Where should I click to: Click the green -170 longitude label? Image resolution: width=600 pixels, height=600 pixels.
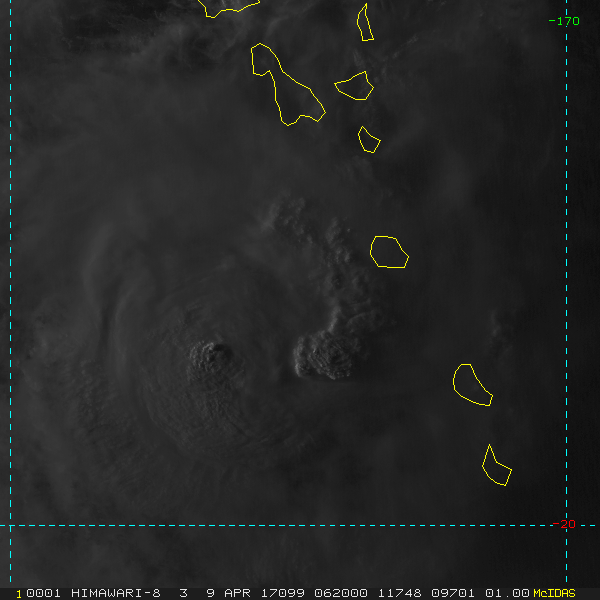click(x=564, y=21)
